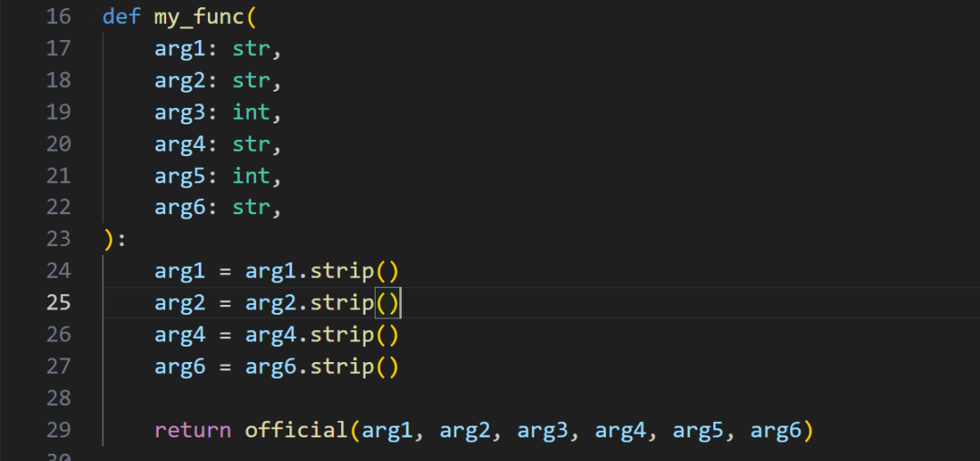
Task: Click str type hint on line 17
Action: pos(252,49)
